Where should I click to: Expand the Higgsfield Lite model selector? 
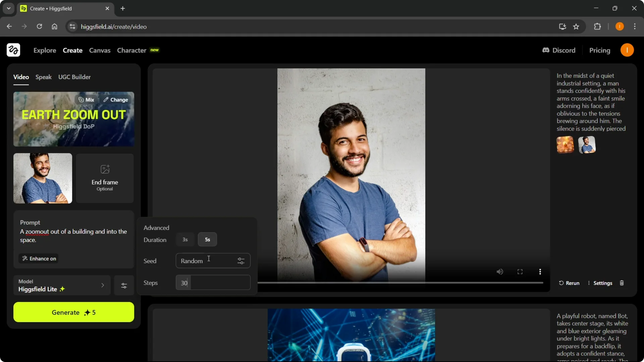102,285
